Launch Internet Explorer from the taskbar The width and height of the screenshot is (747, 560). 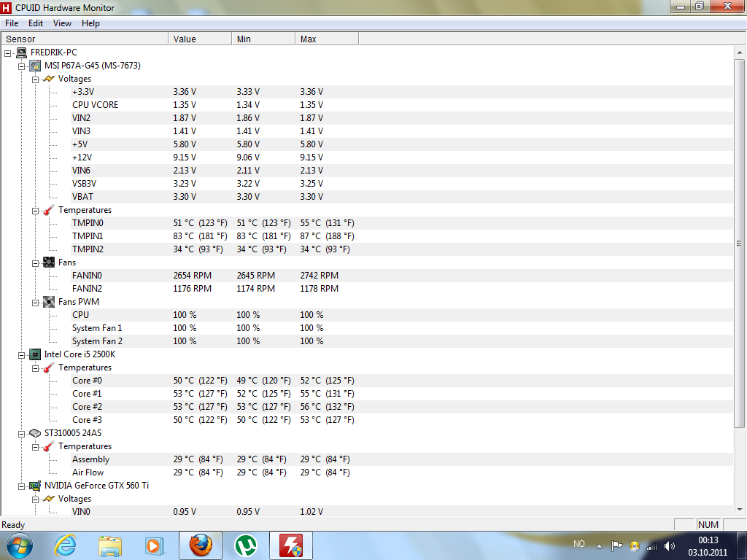(x=65, y=545)
